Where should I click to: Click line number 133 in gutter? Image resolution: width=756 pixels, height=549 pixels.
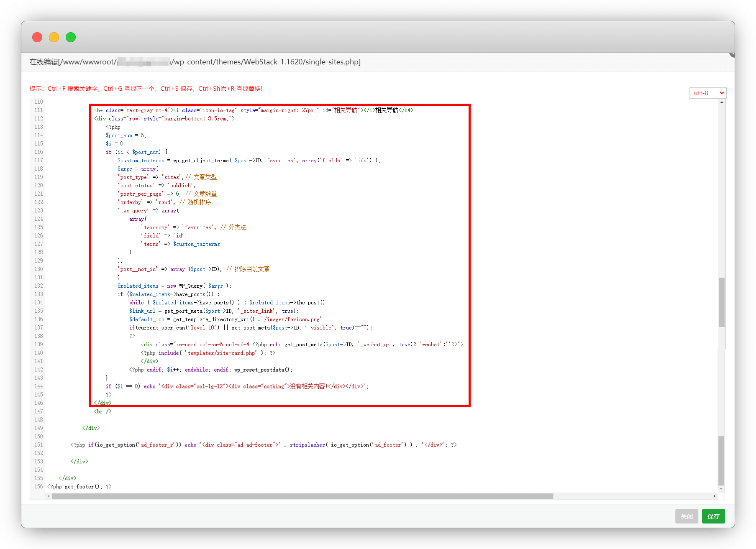click(38, 294)
